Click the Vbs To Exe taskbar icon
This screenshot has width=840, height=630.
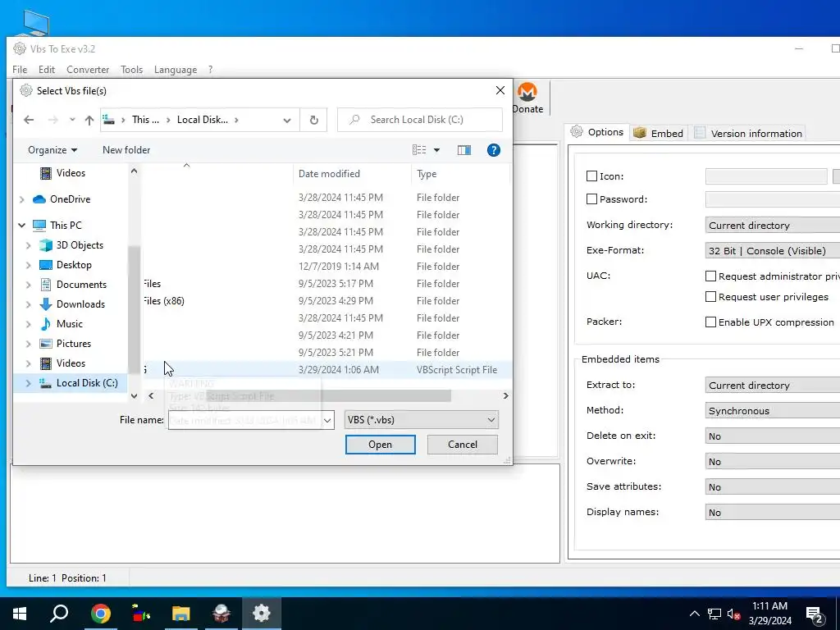[x=262, y=614]
